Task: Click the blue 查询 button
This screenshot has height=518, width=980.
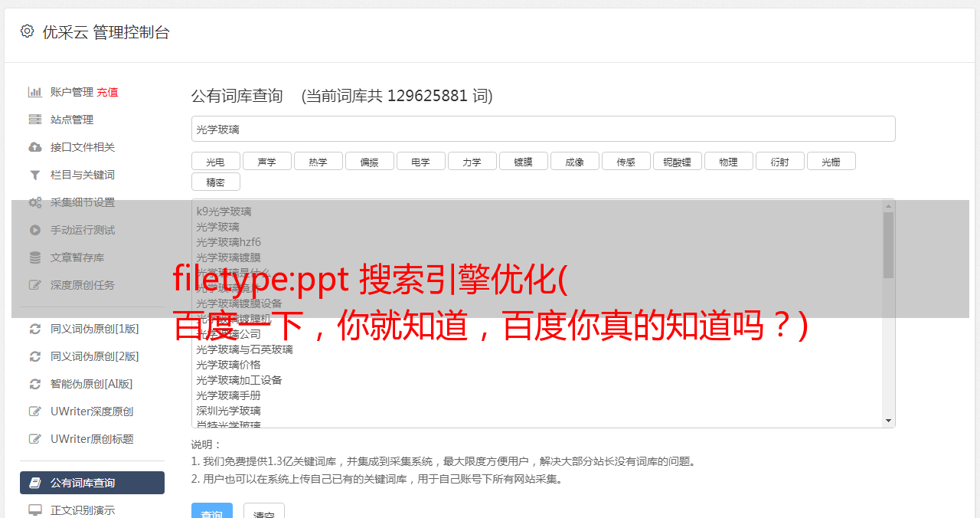Action: pyautogui.click(x=214, y=512)
